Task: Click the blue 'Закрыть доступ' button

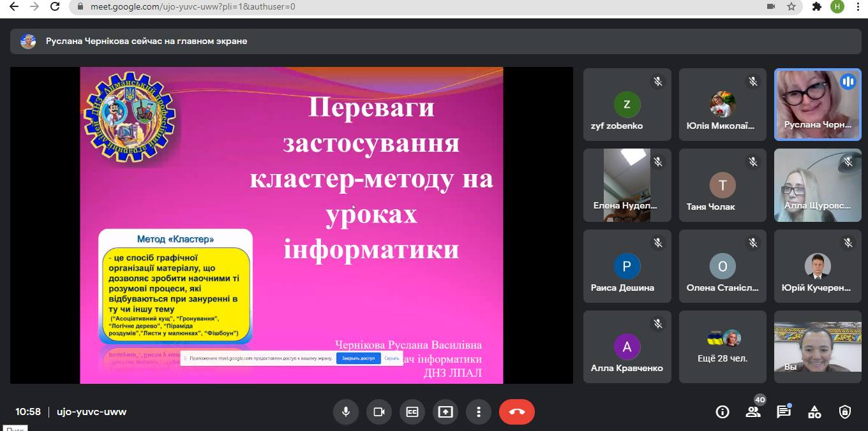Action: coord(358,358)
